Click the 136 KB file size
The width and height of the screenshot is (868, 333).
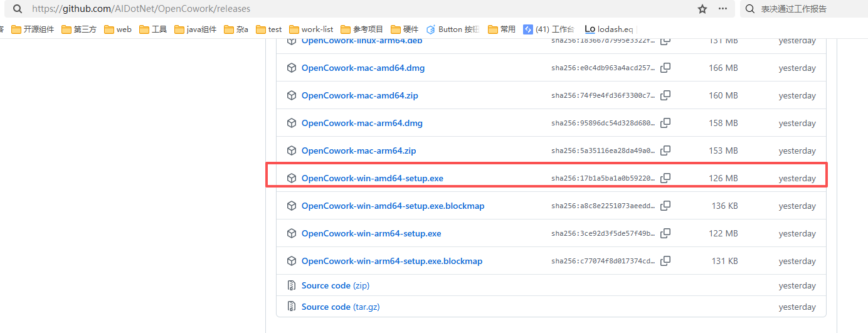pyautogui.click(x=724, y=206)
